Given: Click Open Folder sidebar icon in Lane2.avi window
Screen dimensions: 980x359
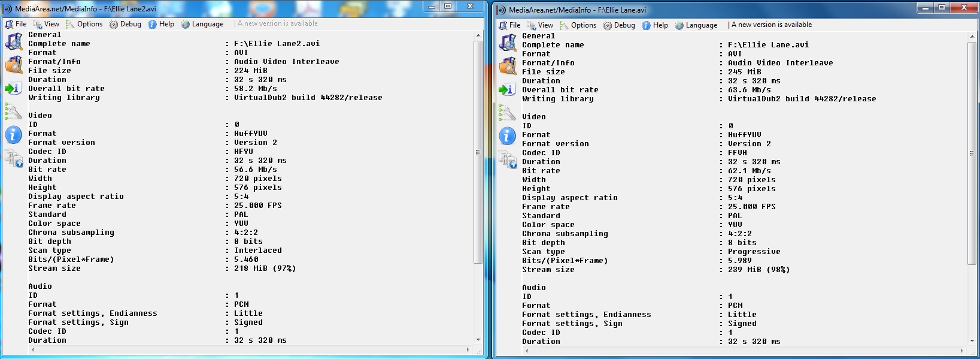Looking at the screenshot, I should point(14,65).
